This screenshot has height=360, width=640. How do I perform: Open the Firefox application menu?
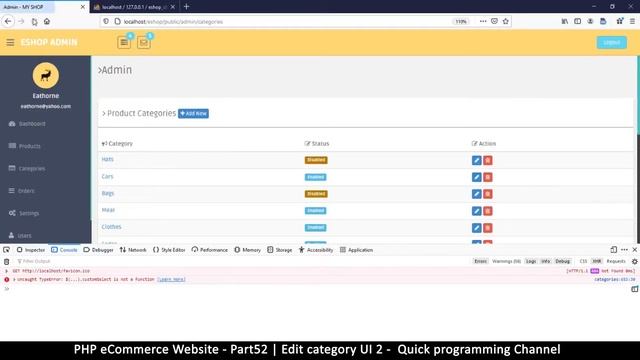(x=632, y=21)
